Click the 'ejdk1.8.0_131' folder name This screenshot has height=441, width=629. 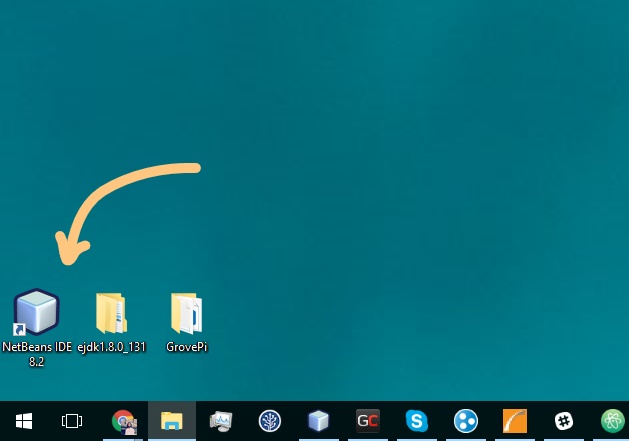point(112,347)
